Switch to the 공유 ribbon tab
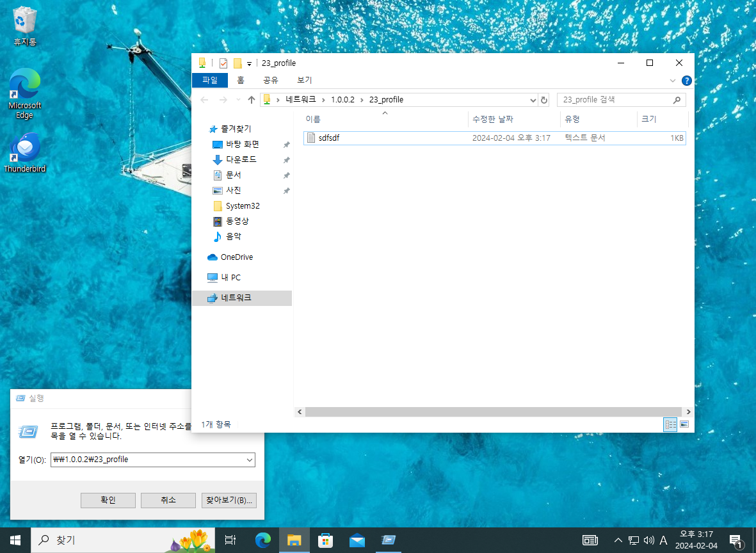 (x=271, y=80)
